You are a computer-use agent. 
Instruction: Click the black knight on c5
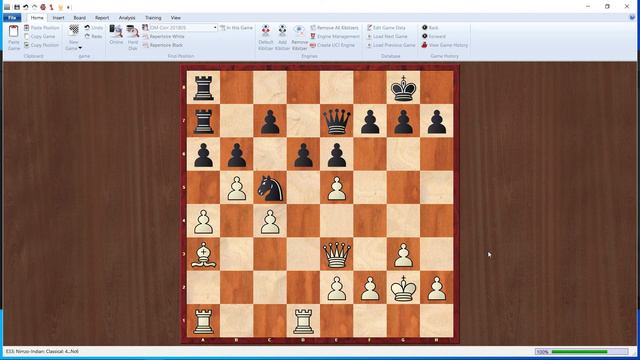pos(270,188)
